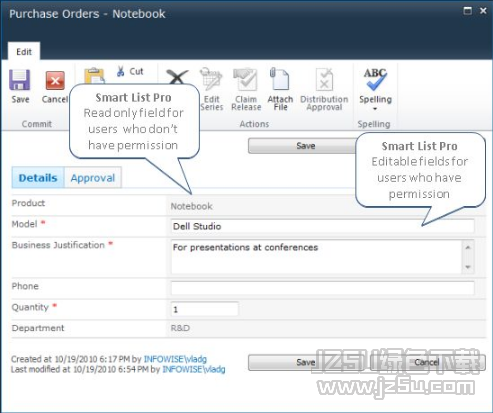
Task: Click the Business Justification scroll up arrow
Action: point(468,247)
